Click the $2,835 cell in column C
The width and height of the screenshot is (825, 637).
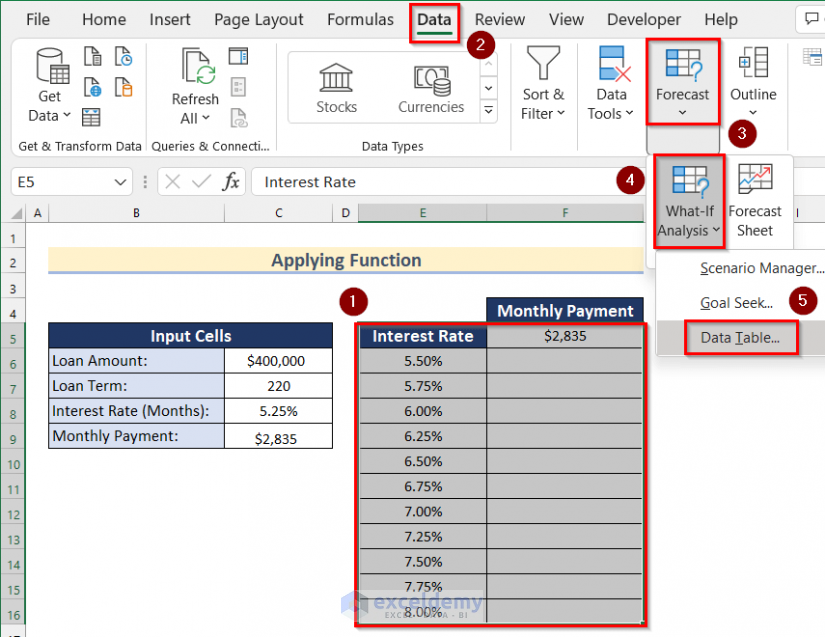click(x=278, y=437)
